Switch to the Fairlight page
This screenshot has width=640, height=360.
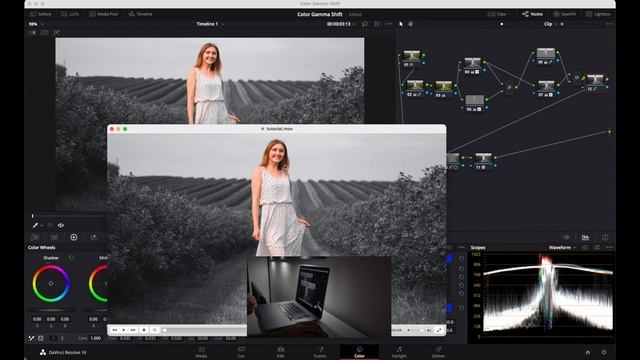(x=399, y=352)
